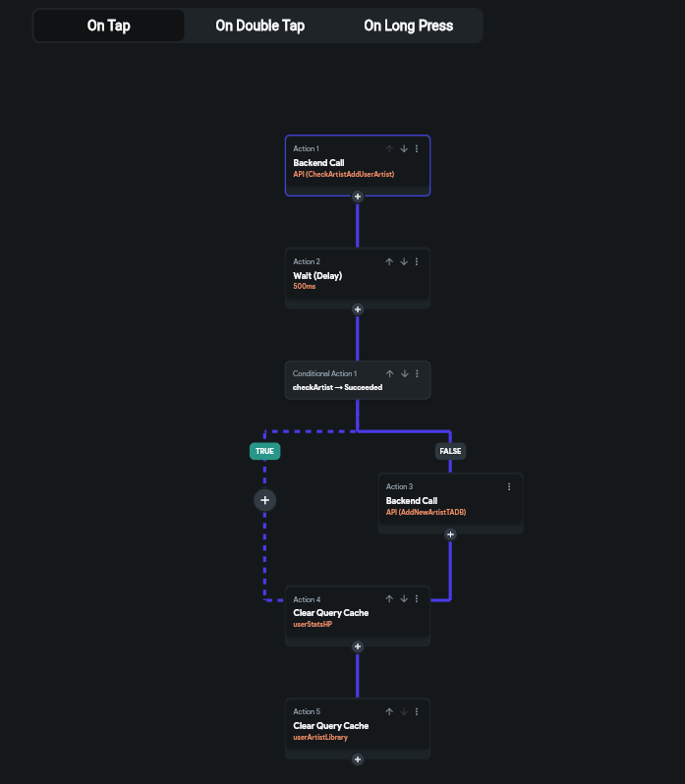Add an action in the TRUE branch

click(x=263, y=500)
